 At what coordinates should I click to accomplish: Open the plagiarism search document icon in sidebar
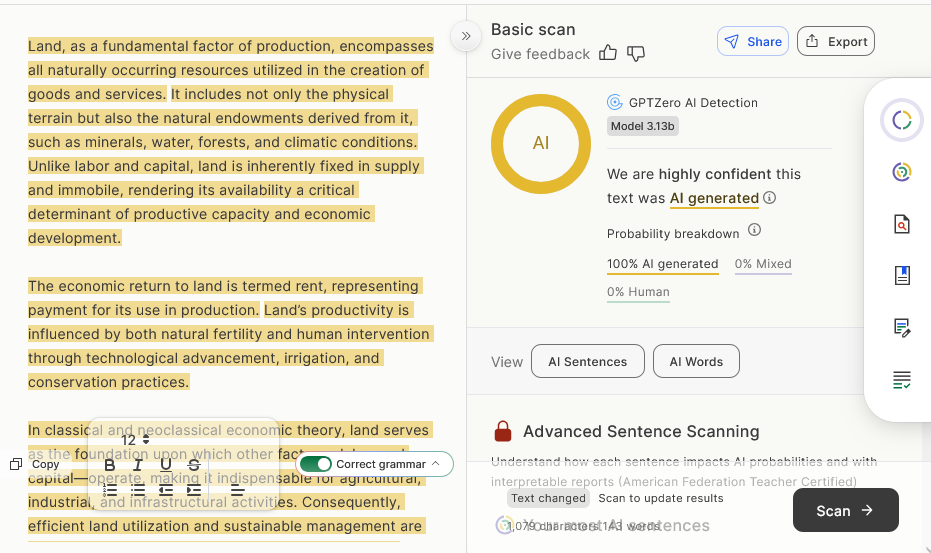coord(902,224)
